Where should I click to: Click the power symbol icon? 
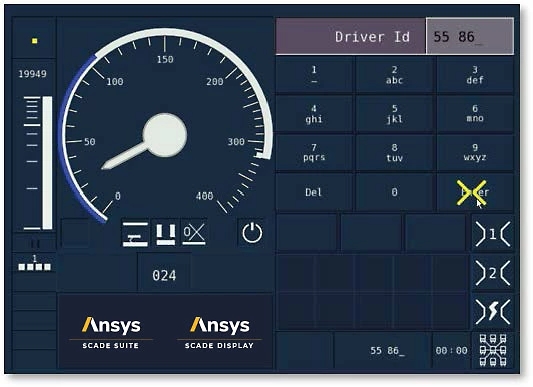252,233
